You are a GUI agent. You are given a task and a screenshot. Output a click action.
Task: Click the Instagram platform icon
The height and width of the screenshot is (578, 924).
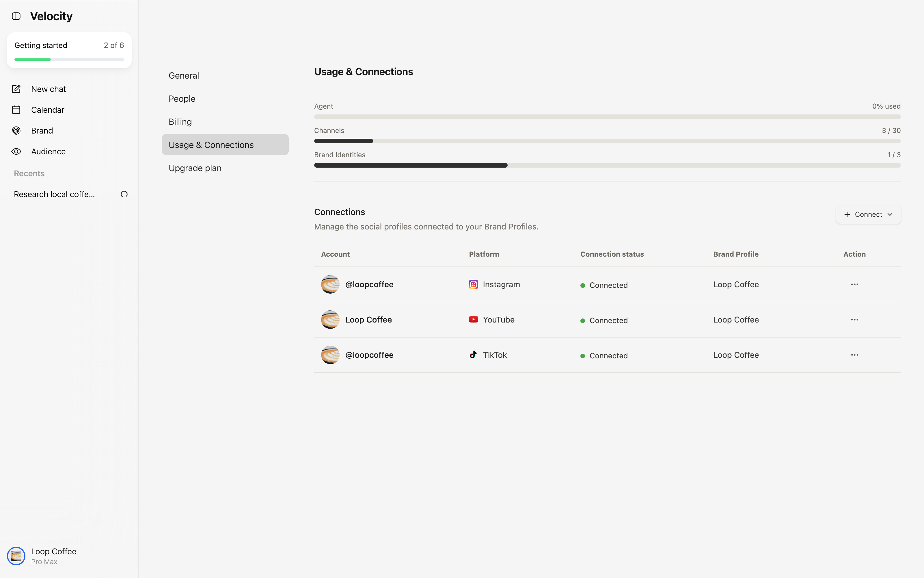pyautogui.click(x=474, y=284)
